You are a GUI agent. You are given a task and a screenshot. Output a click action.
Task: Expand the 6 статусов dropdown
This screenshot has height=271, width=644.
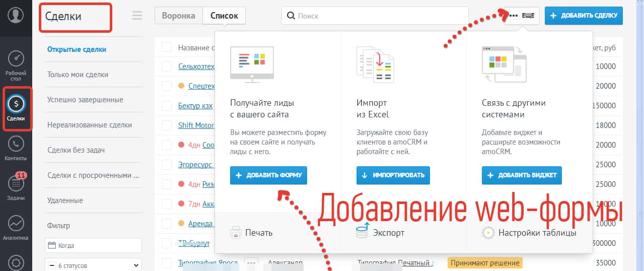pos(93,265)
